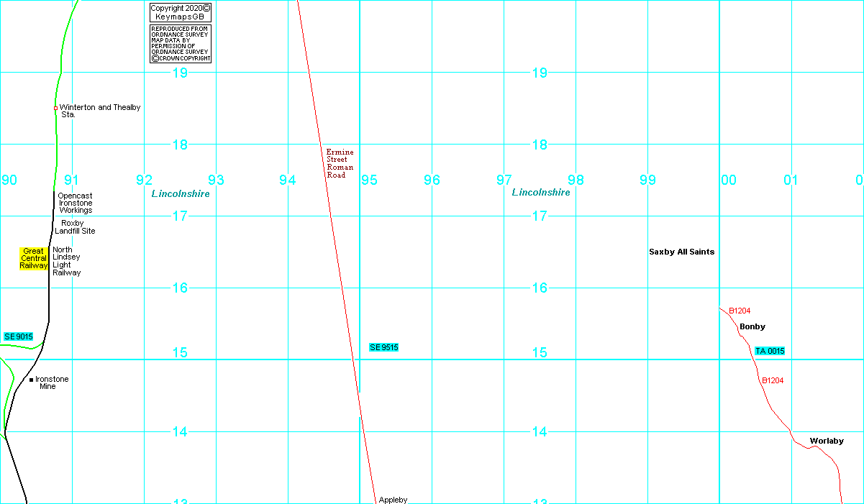Click the easting grid number 94

click(x=288, y=180)
